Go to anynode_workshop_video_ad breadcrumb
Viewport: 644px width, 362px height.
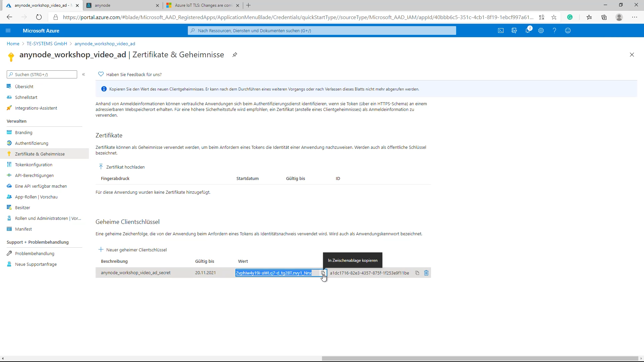pyautogui.click(x=105, y=44)
